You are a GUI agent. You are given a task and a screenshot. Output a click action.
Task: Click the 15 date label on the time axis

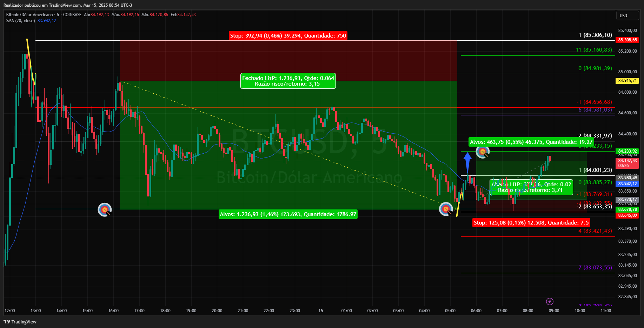[321, 311]
